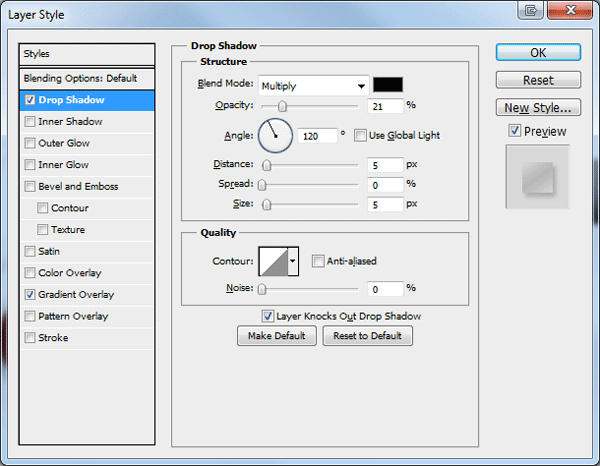Close the Layer Style dialog
The height and width of the screenshot is (466, 600).
point(570,10)
